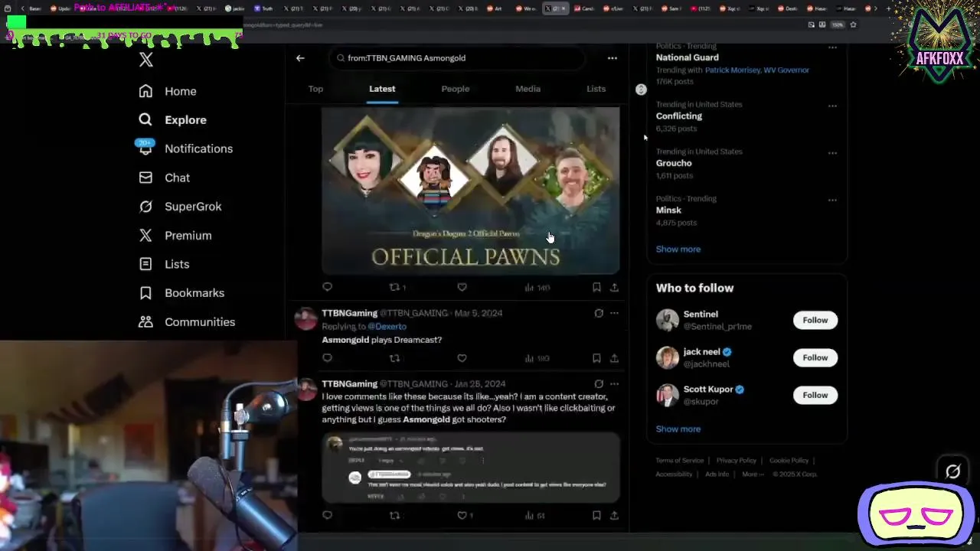Screen dimensions: 980x551
Task: Reply to the Official Pawns post
Action: click(x=327, y=287)
